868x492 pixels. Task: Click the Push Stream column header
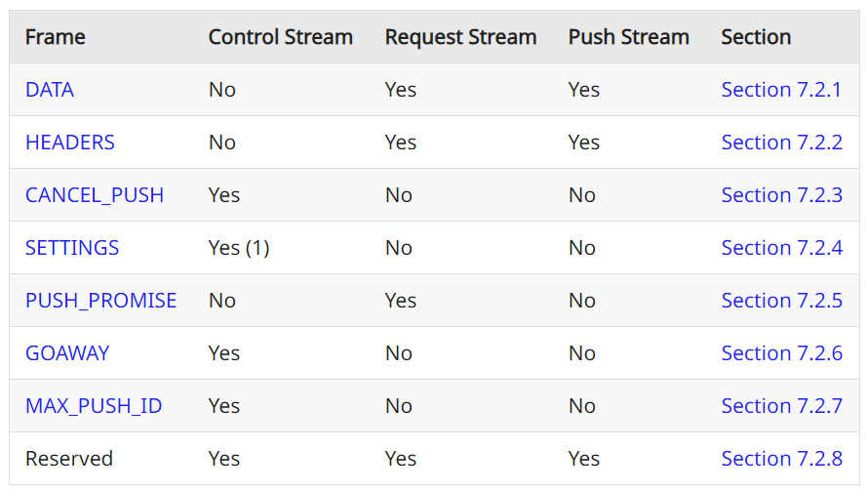click(629, 38)
